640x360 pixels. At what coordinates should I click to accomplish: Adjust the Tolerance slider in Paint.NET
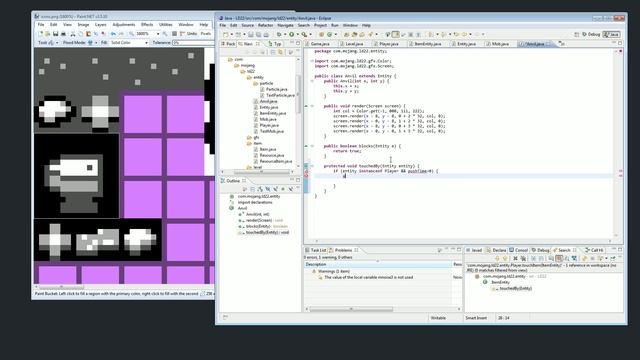coord(193,42)
